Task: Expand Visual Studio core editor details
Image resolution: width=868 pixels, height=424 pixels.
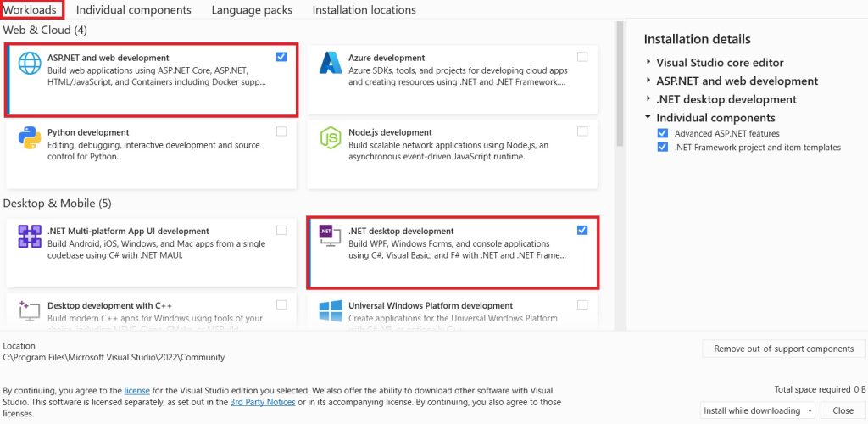Action: pos(648,63)
